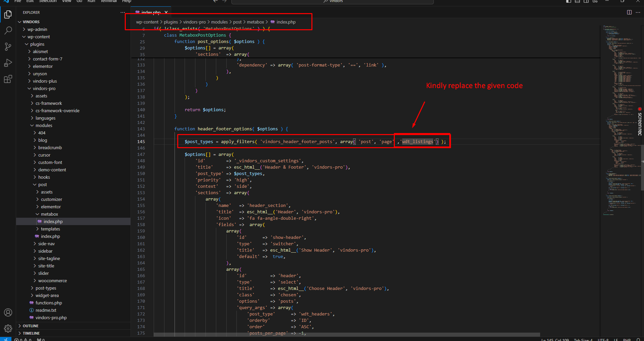
Task: Click line number 145 in the gutter
Action: click(x=141, y=142)
